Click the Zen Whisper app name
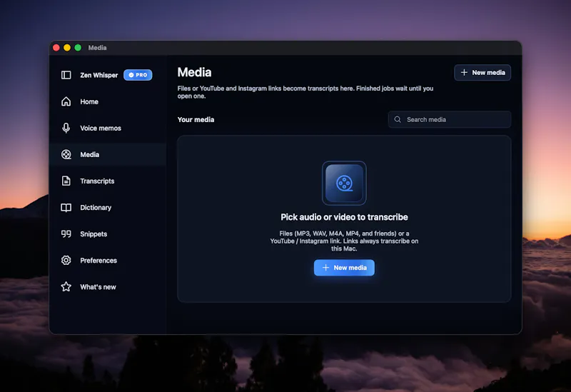This screenshot has height=392, width=571. tap(99, 75)
